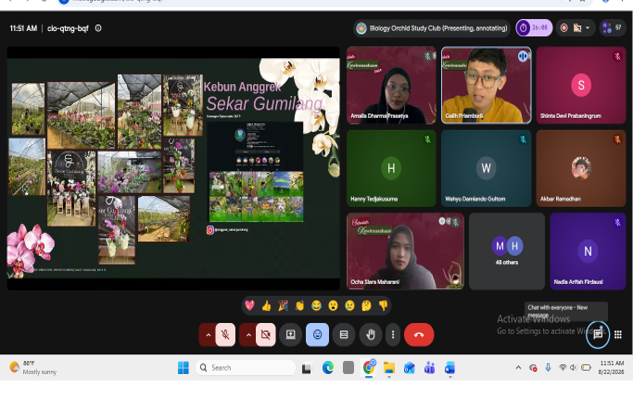The height and width of the screenshot is (396, 633).
Task: Raise hand using the hand icon
Action: 371,334
